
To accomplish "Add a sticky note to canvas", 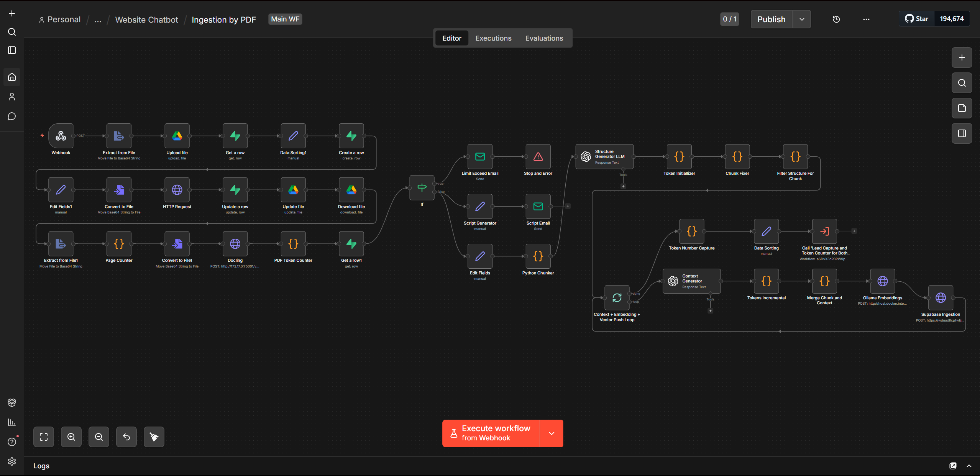I will [962, 108].
